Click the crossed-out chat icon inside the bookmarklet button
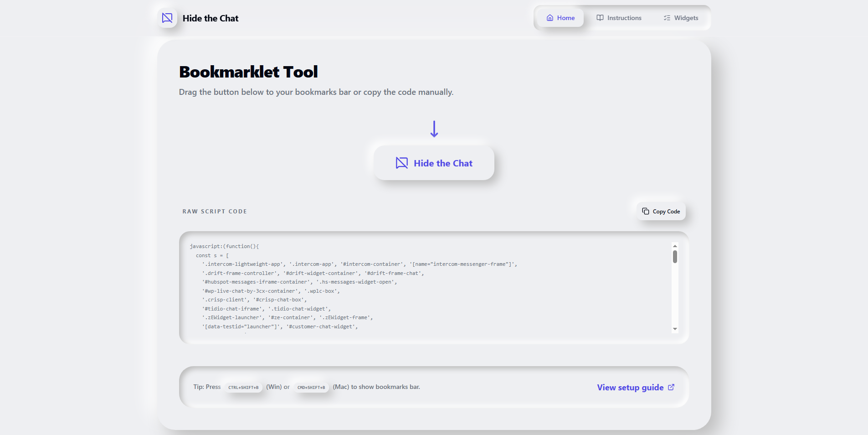868x435 pixels. click(401, 163)
